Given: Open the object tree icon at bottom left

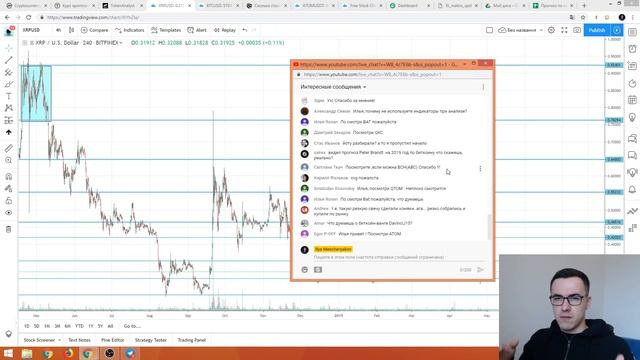Looking at the screenshot, I should pyautogui.click(x=9, y=334).
